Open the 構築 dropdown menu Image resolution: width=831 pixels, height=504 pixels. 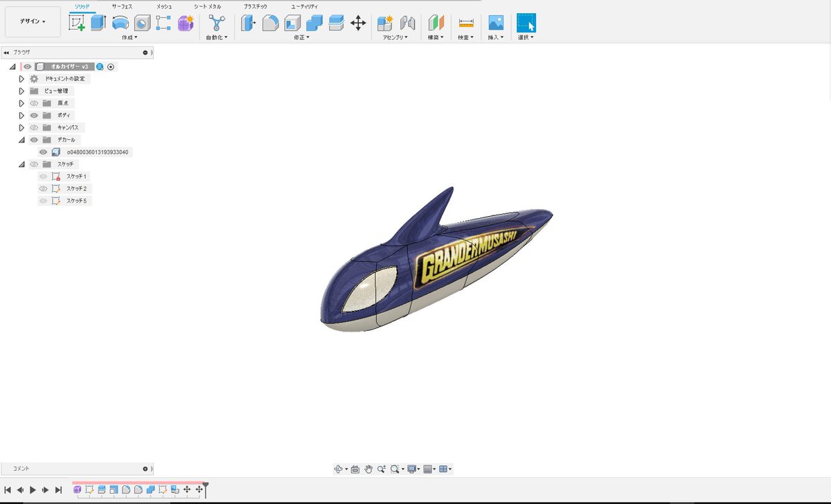(x=436, y=37)
